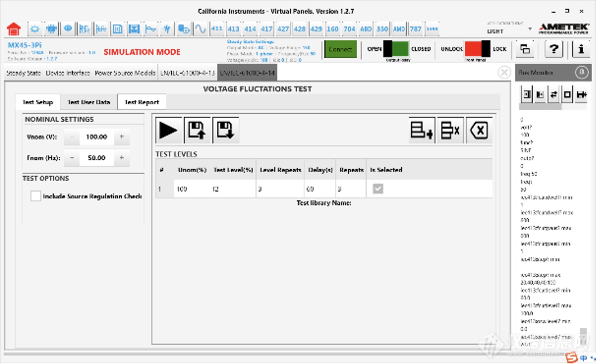The width and height of the screenshot is (596, 364).
Task: Open the 428 test toolbar button
Action: [x=300, y=29]
